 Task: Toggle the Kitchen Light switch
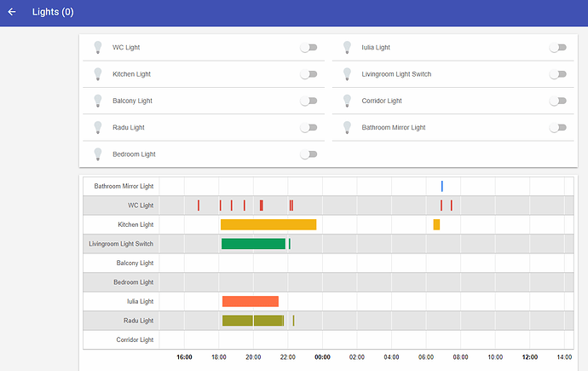[308, 74]
